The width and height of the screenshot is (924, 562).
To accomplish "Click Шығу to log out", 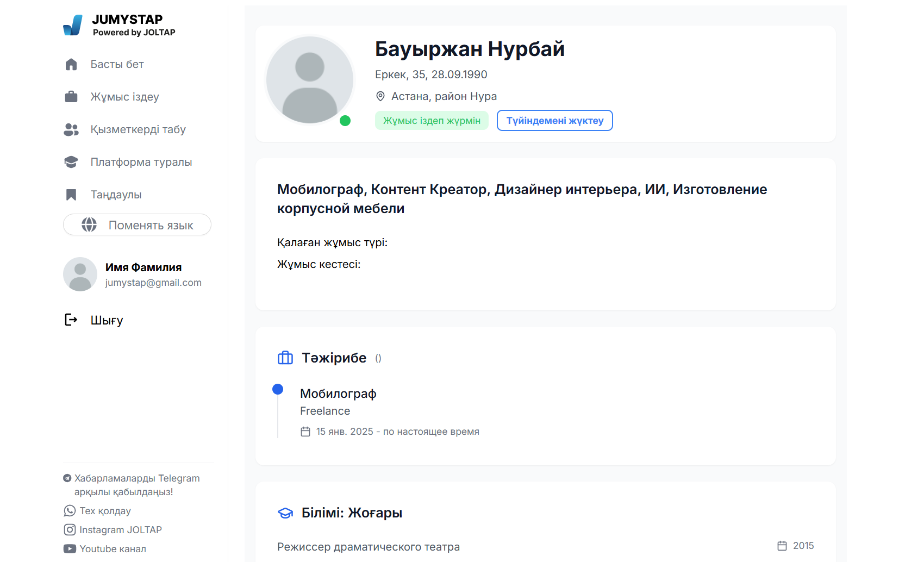I will [x=107, y=320].
